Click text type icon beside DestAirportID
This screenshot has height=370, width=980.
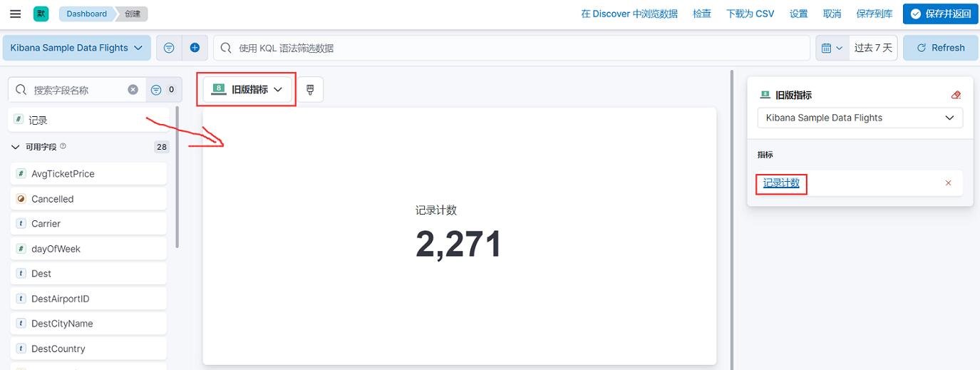pyautogui.click(x=21, y=299)
